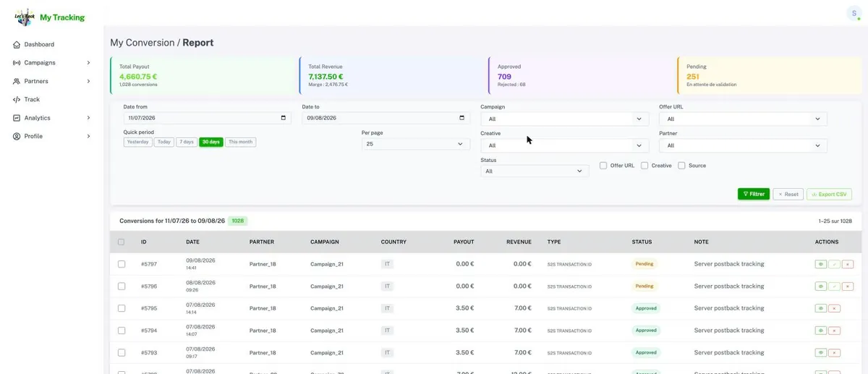Reject conversion #5796 with red X icon
The image size is (868, 374).
click(x=848, y=286)
